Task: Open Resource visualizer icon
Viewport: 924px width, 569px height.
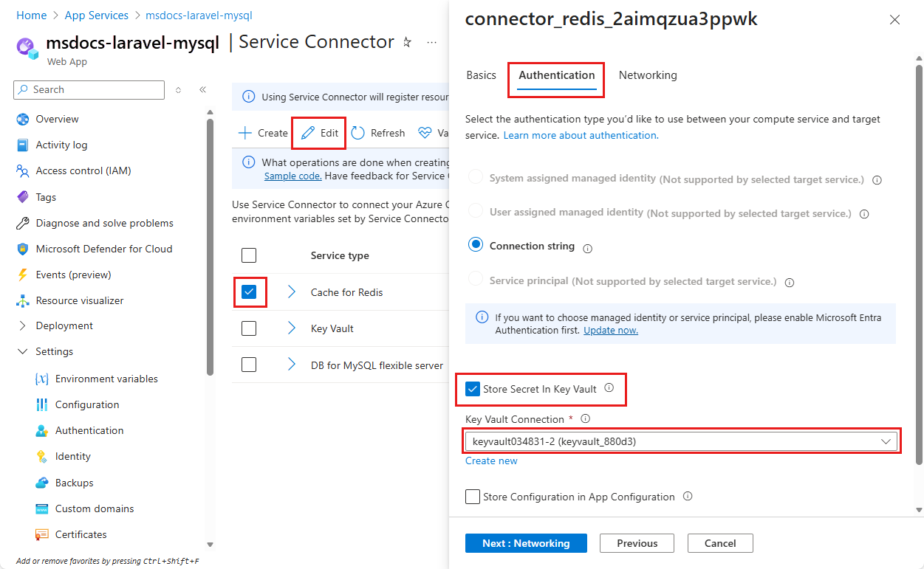Action: tap(22, 300)
